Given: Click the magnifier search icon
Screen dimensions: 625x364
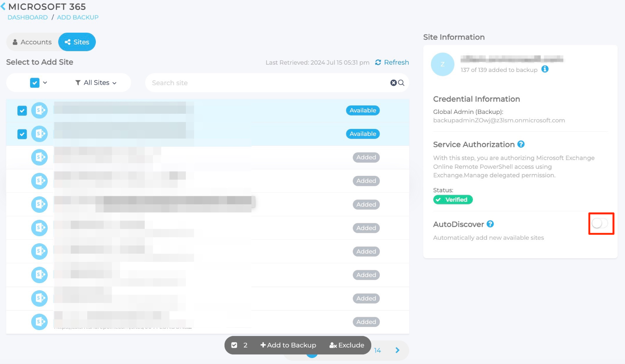Looking at the screenshot, I should 401,83.
